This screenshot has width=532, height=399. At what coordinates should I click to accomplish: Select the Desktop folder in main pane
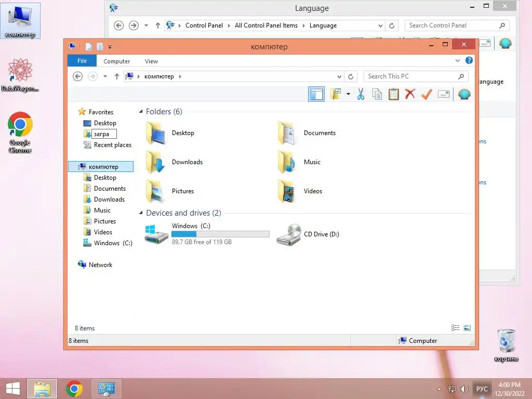(170, 133)
